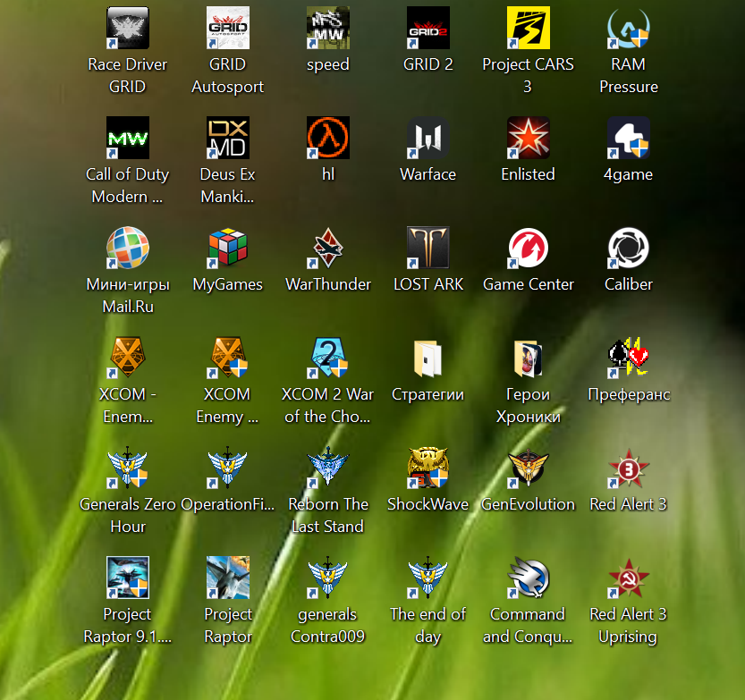Click the GRID Autosport desktop icon

pyautogui.click(x=228, y=29)
